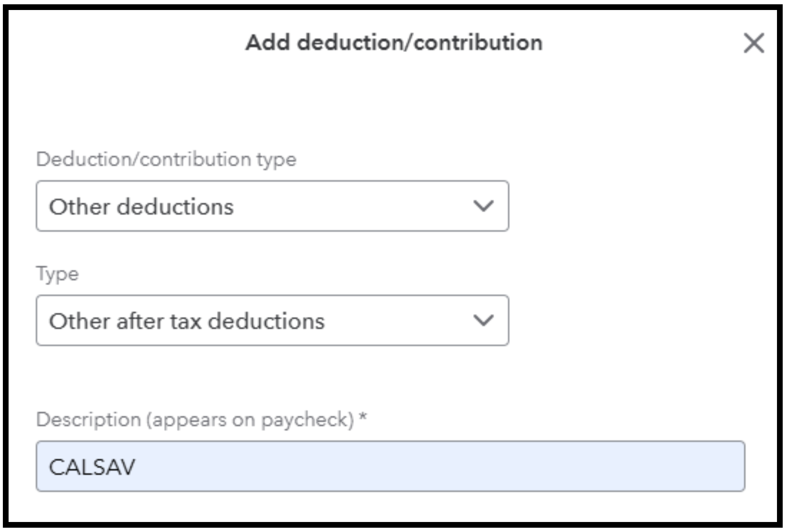Screen dimensions: 787x532
Task: Click the "Add deduction/contribution" dialog title
Action: click(394, 43)
